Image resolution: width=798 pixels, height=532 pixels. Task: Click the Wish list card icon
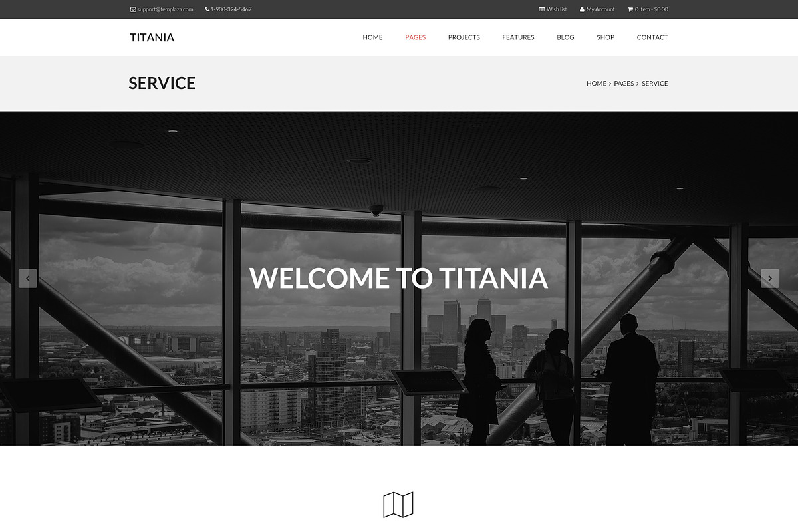click(542, 9)
